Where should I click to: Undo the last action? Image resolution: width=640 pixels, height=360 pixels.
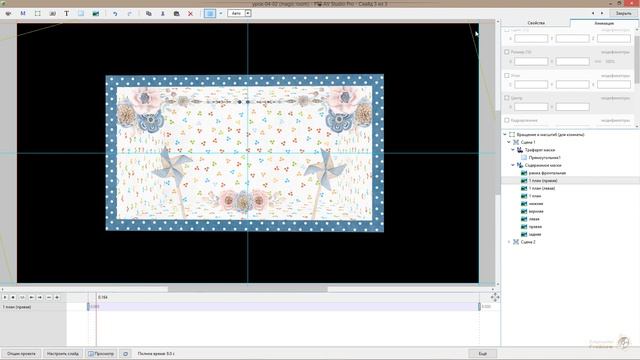click(115, 13)
